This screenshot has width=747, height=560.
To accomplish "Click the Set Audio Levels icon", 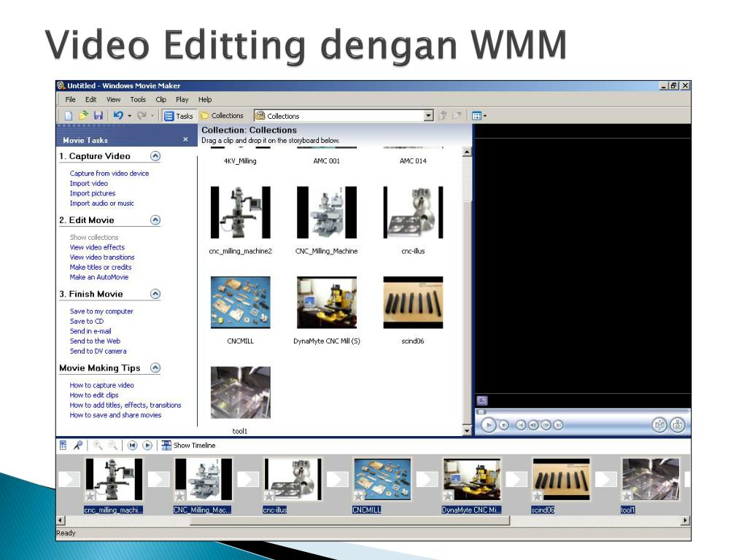I will (63, 446).
